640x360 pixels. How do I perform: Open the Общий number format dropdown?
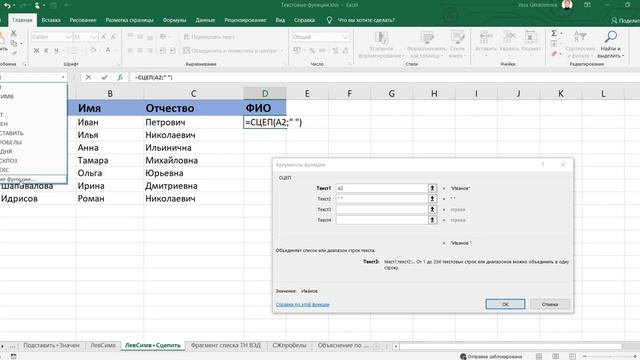point(346,37)
